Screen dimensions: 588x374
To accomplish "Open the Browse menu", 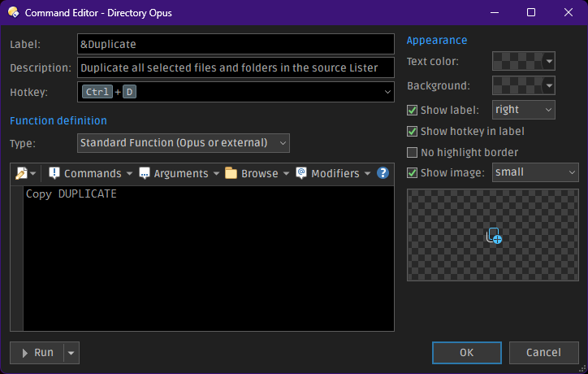I will [257, 173].
